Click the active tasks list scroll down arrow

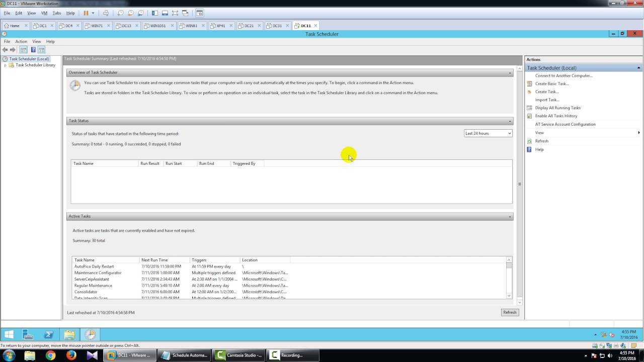[x=509, y=296]
